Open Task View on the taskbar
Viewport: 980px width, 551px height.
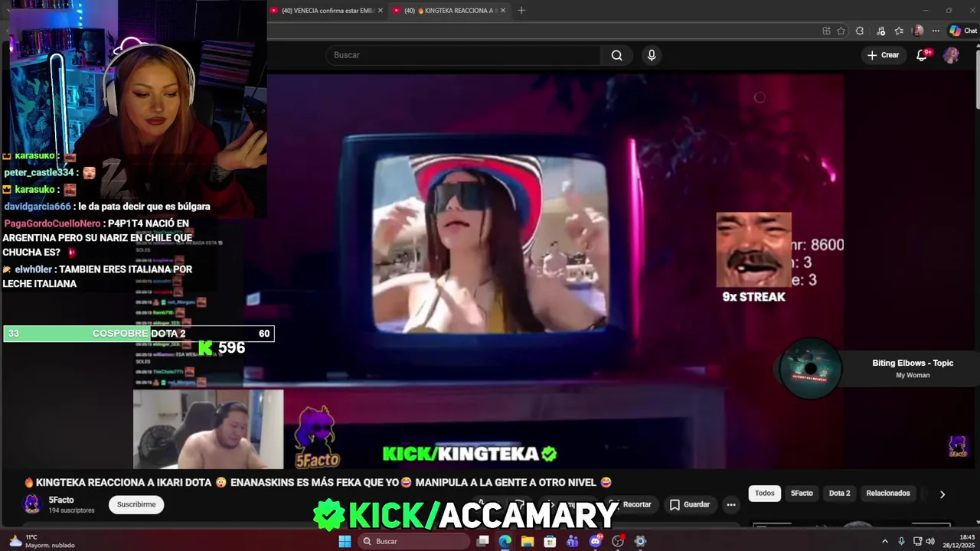coord(482,541)
